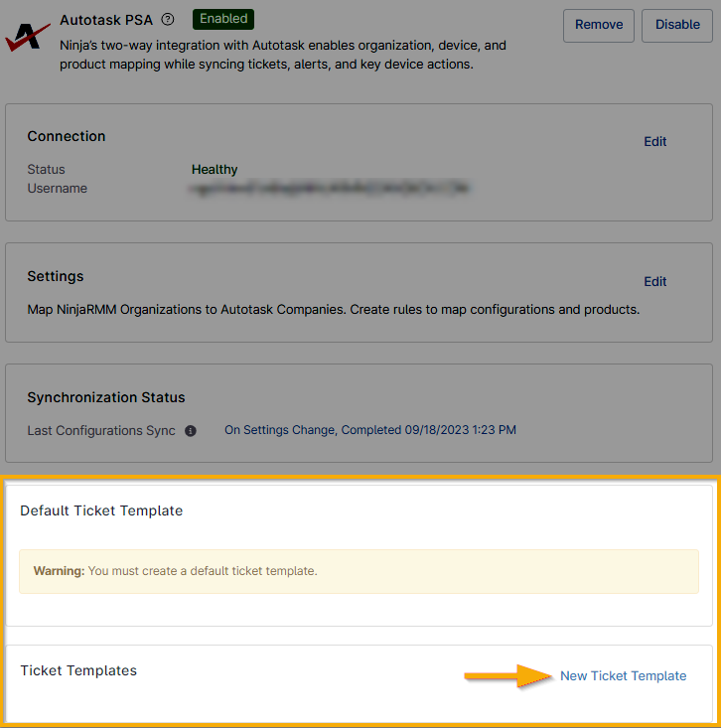
Task: Click the Settings mapping description text
Action: coord(334,309)
